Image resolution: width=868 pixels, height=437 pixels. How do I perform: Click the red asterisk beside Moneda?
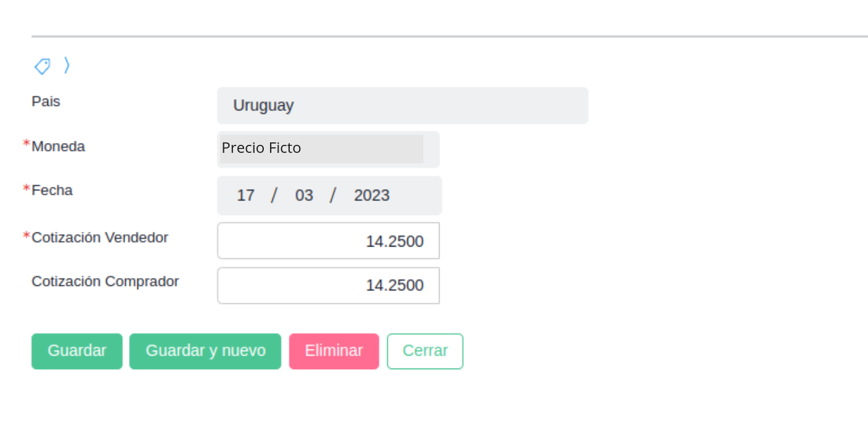27,144
